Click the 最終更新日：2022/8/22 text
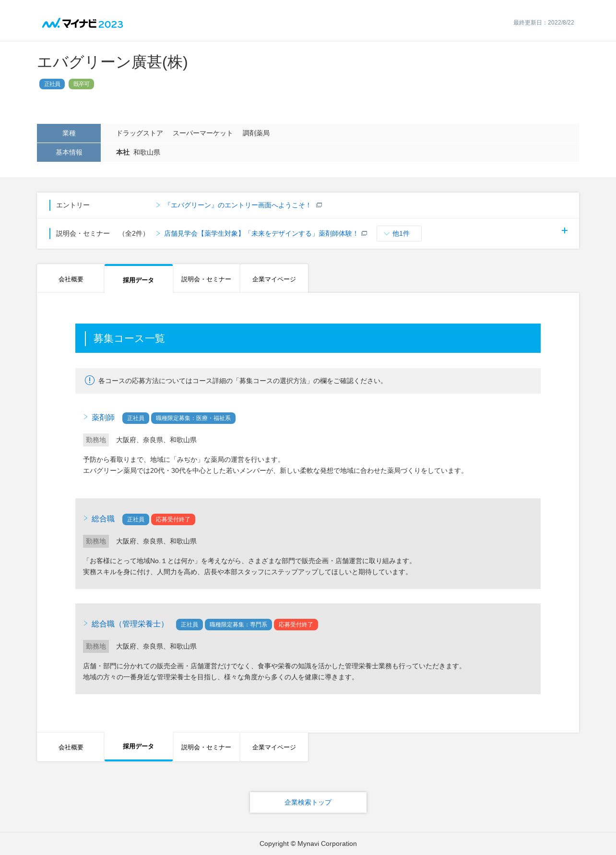The image size is (616, 855). [544, 23]
